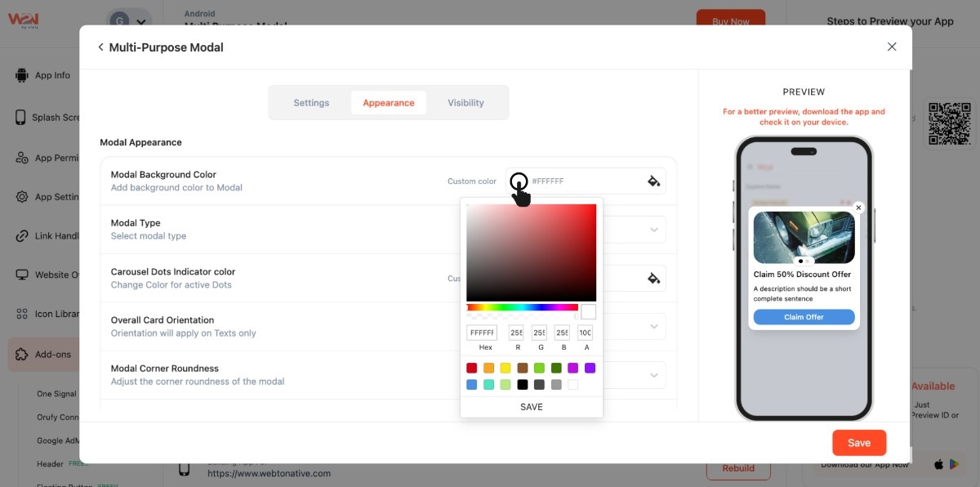Switch to the Settings tab

coord(311,103)
